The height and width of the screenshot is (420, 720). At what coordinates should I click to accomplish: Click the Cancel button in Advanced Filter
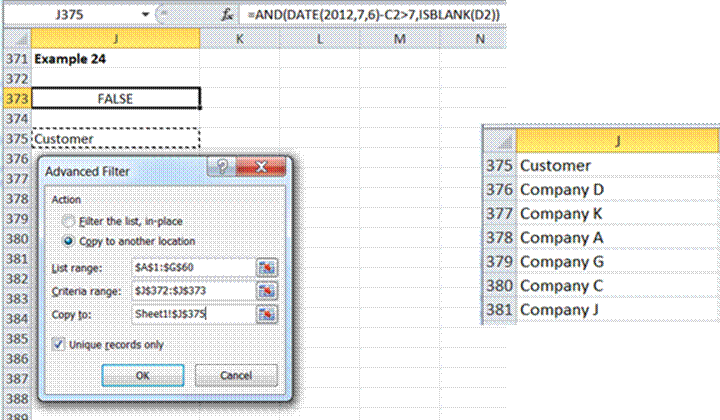click(236, 375)
